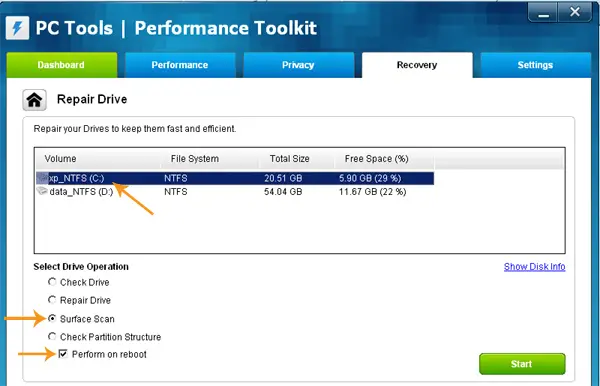Click the drive icon next to data_NTFS (D:)

42,191
